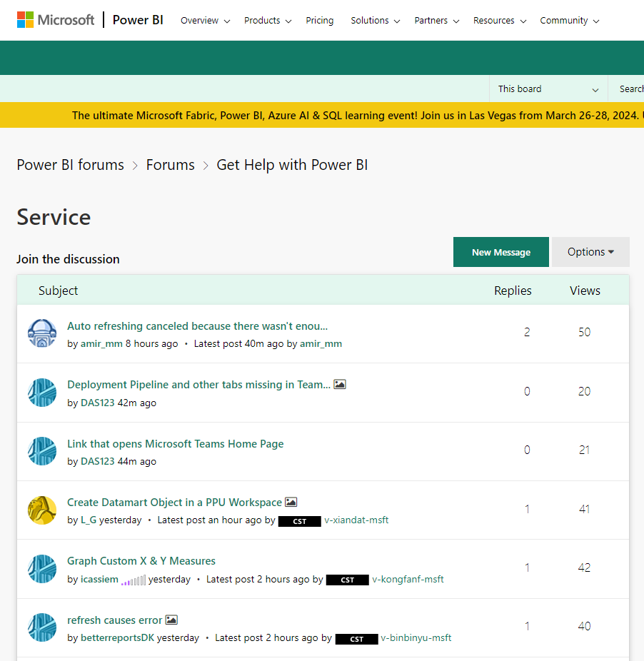Image resolution: width=644 pixels, height=661 pixels.
Task: Click the New Message button
Action: [501, 252]
